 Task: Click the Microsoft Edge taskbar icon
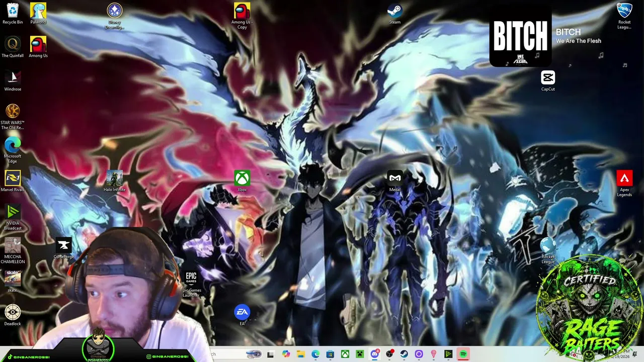315,354
